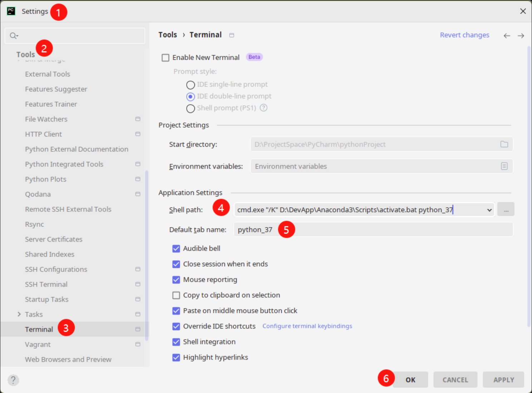Click project icon next to Qodana
This screenshot has height=393, width=532.
(x=138, y=194)
